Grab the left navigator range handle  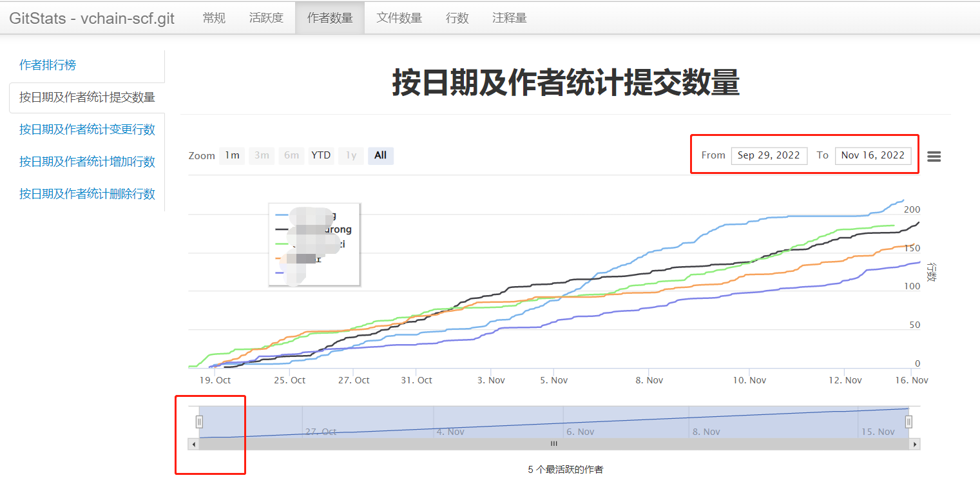(199, 421)
